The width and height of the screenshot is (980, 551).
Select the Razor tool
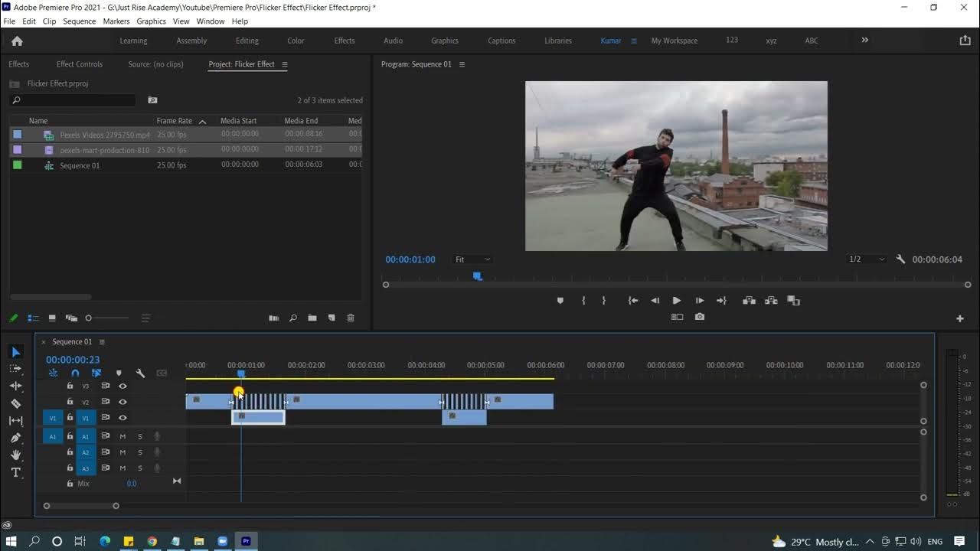click(16, 403)
